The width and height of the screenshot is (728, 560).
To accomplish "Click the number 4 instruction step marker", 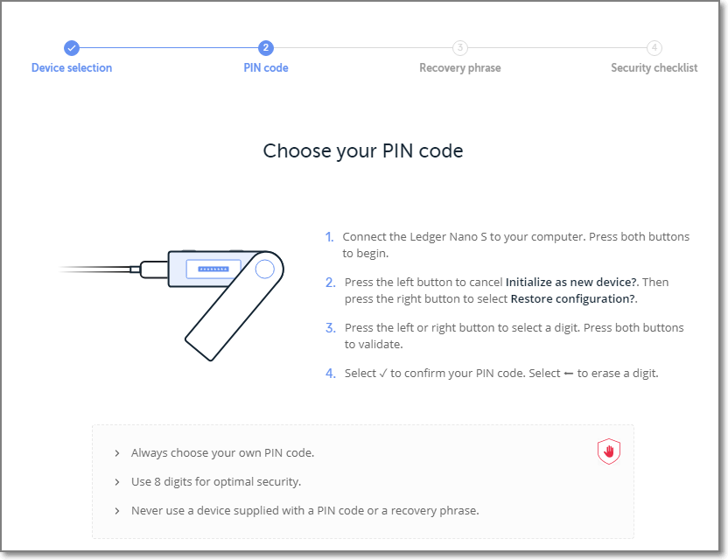I will 331,374.
